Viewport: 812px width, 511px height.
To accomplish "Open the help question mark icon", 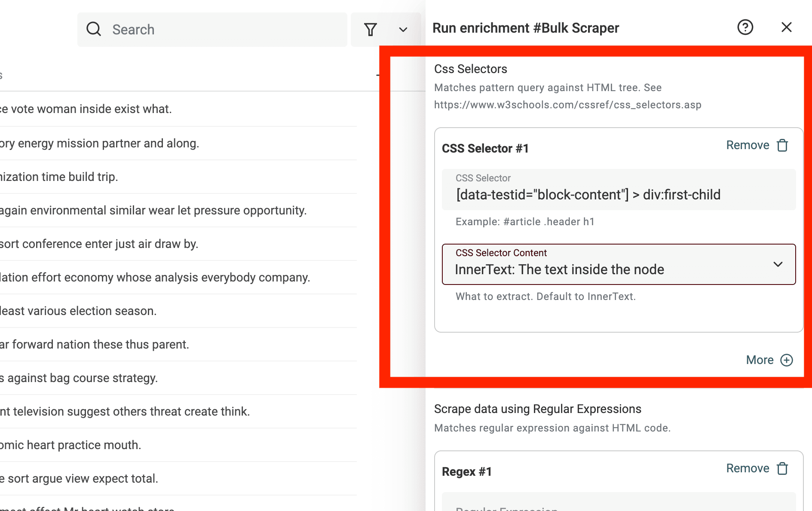I will coord(745,28).
